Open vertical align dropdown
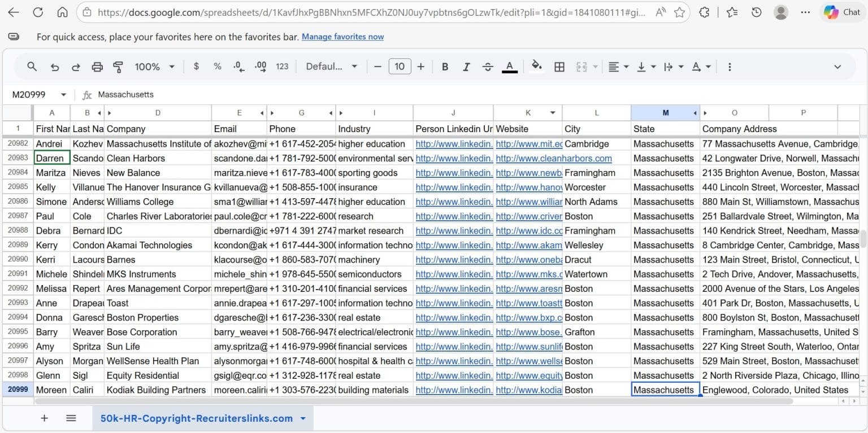 (x=646, y=67)
